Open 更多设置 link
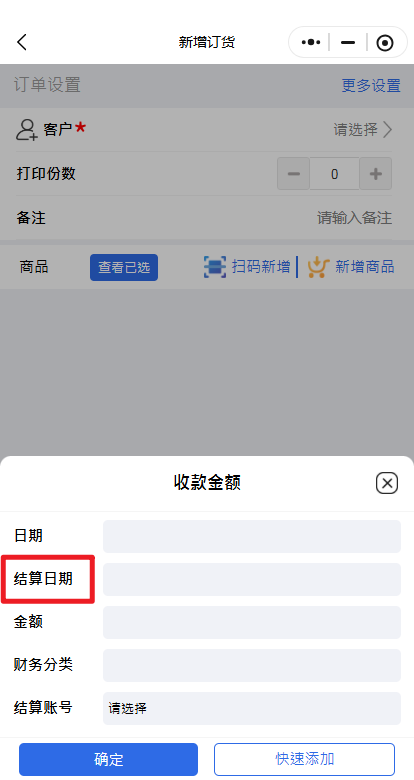 371,85
